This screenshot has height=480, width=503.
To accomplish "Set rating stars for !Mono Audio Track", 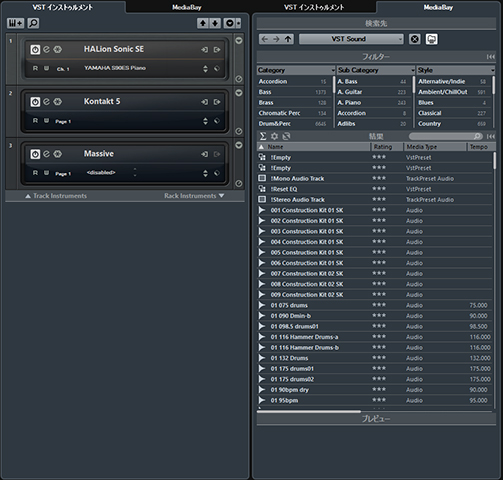I will [x=379, y=178].
